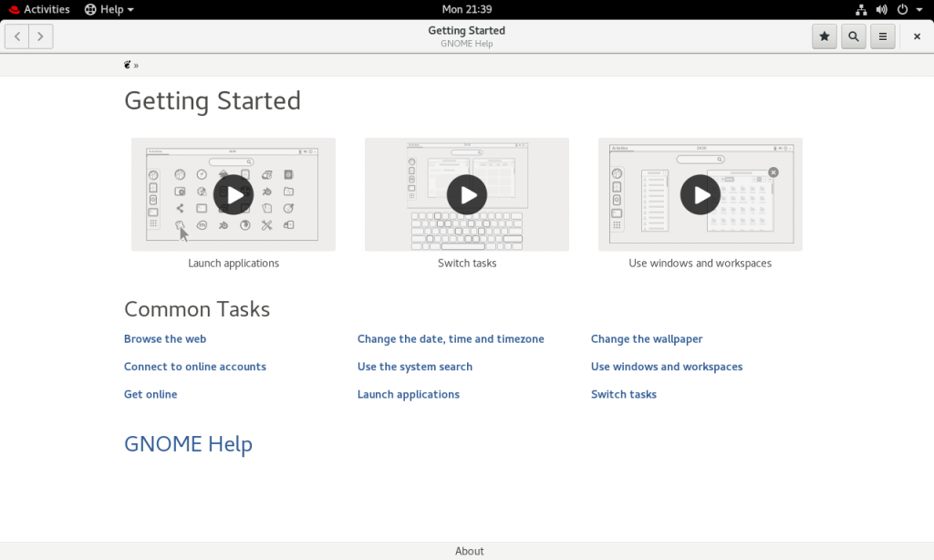Expand the power system menu arrow

coord(919,9)
